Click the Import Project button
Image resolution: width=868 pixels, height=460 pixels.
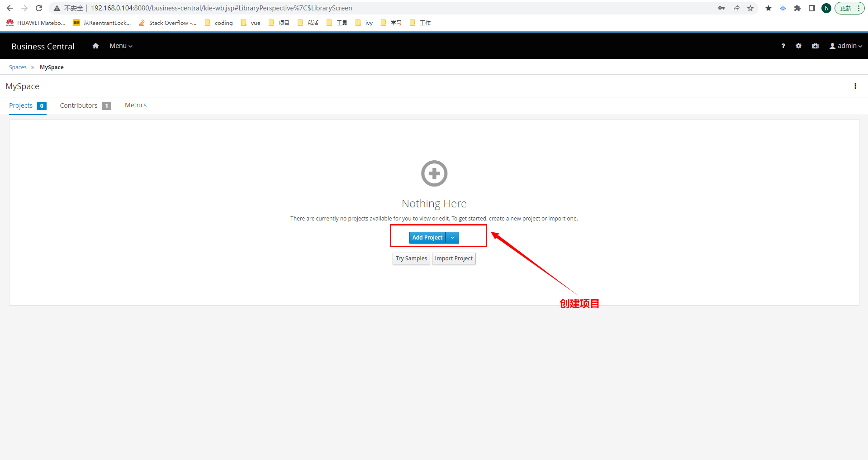point(453,259)
